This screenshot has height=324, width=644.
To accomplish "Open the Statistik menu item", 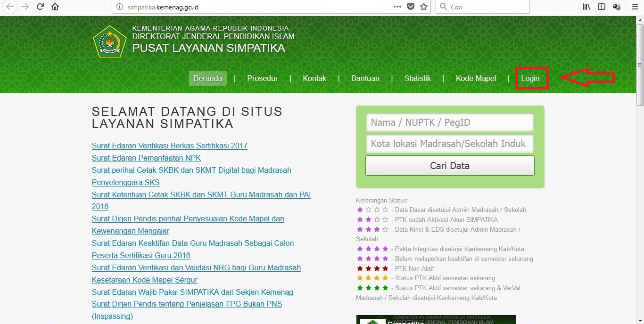I will click(x=417, y=78).
